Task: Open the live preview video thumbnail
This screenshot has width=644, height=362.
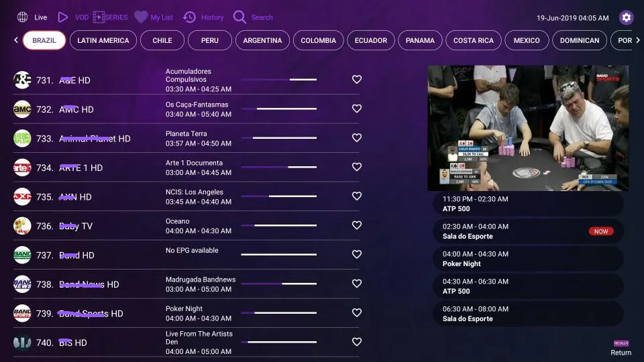Action: 528,128
